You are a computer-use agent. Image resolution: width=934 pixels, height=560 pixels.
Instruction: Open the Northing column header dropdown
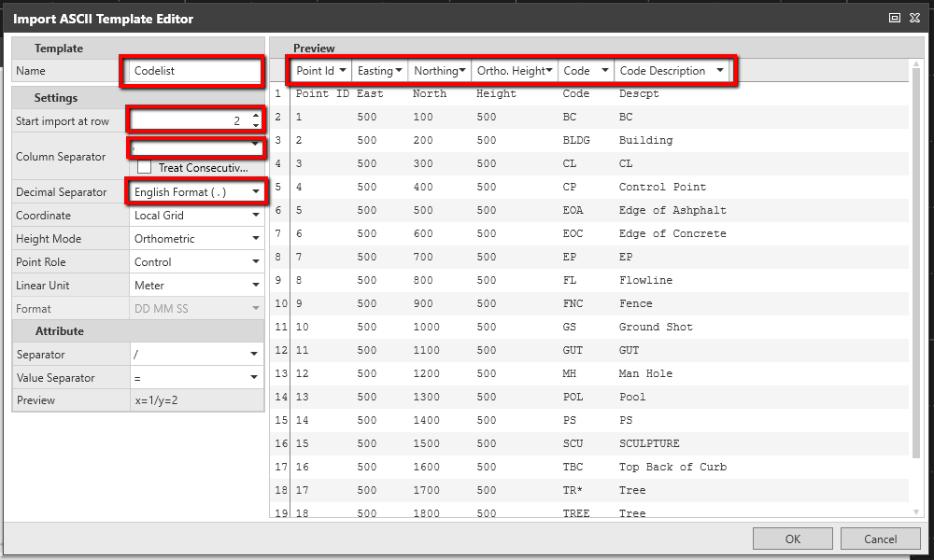pyautogui.click(x=441, y=71)
